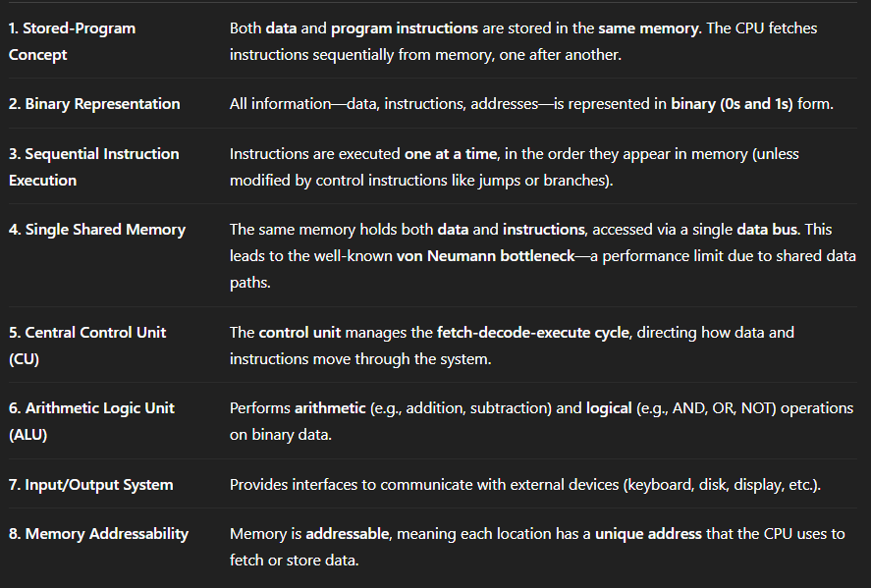
Task: Click the bold "control unit" term
Action: pyautogui.click(x=299, y=333)
